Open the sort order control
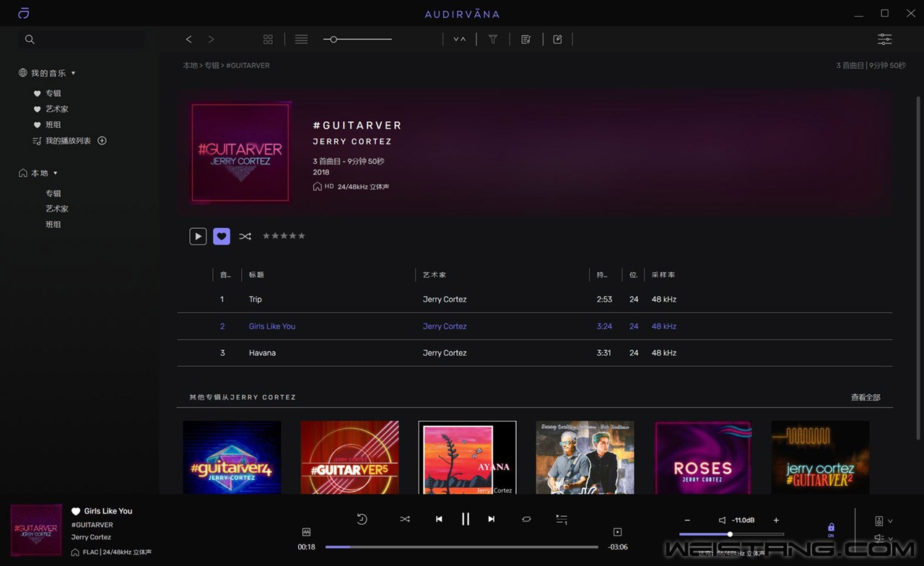The height and width of the screenshot is (566, 924). point(460,40)
